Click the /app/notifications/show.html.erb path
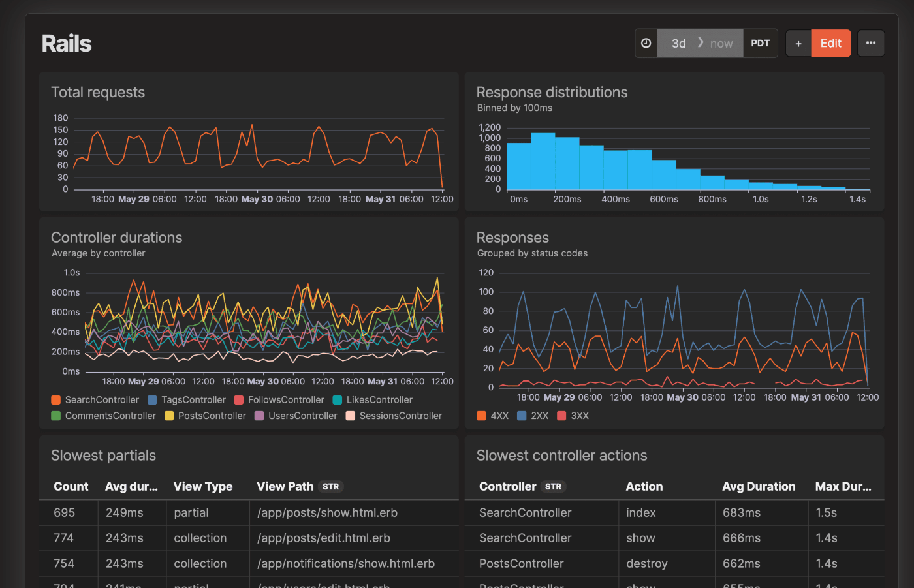 tap(346, 564)
